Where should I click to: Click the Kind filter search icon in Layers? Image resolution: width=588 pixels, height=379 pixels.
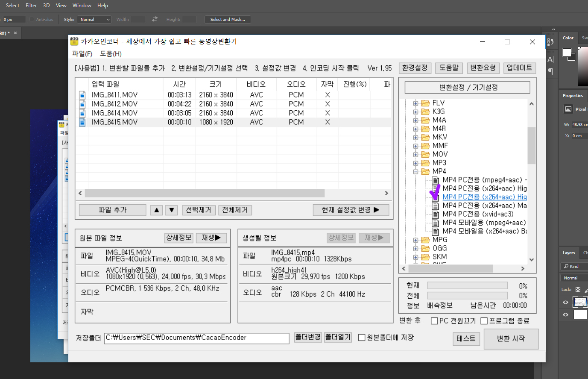coord(567,266)
